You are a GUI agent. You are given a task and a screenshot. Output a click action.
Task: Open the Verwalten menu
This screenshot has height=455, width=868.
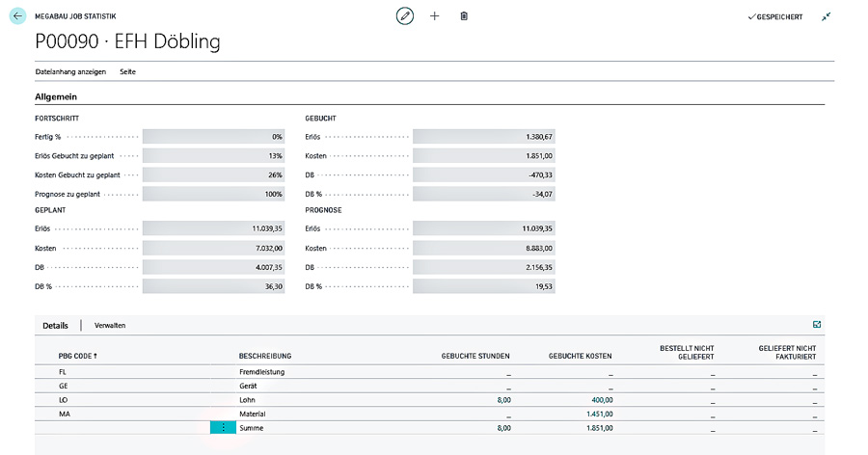[110, 326]
